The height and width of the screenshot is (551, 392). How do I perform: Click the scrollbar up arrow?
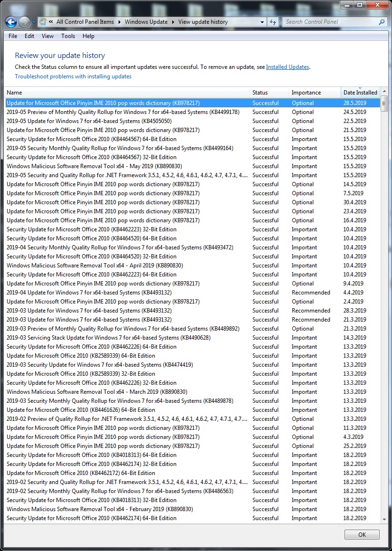pos(384,91)
